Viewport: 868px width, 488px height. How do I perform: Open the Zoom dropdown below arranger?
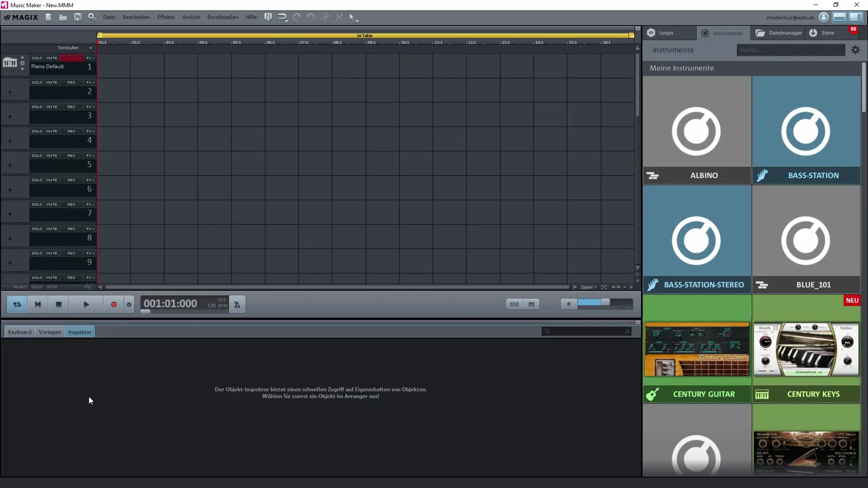coord(588,287)
